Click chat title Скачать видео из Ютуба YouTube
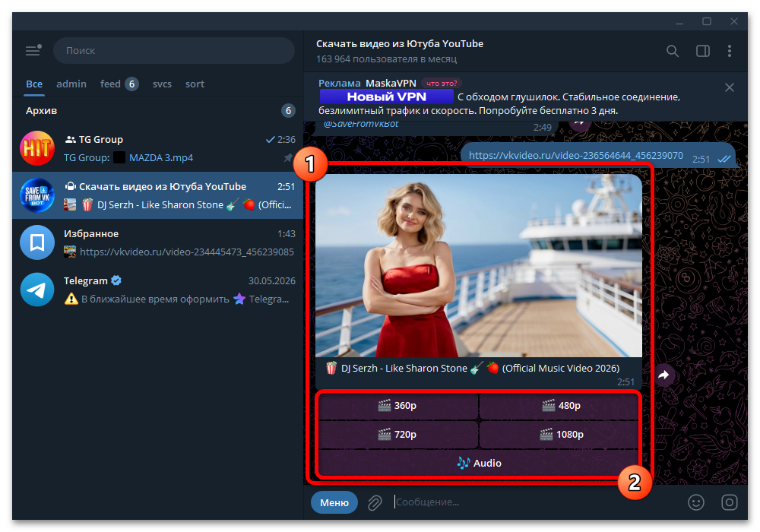 tap(400, 43)
